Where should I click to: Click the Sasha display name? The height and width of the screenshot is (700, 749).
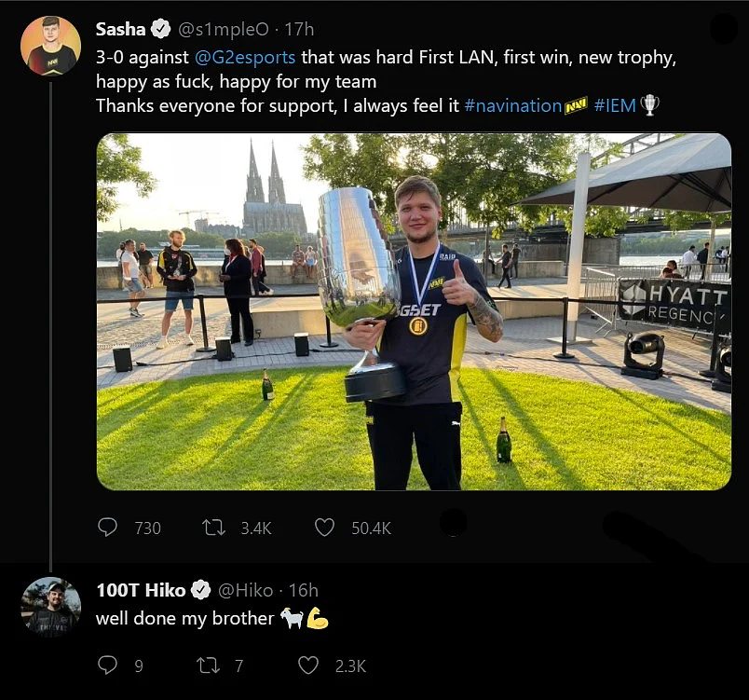121,29
